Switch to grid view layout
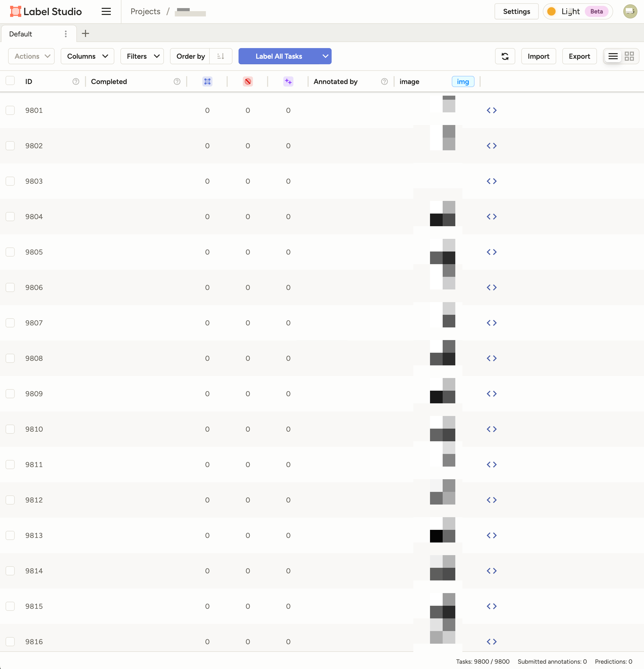 click(629, 56)
